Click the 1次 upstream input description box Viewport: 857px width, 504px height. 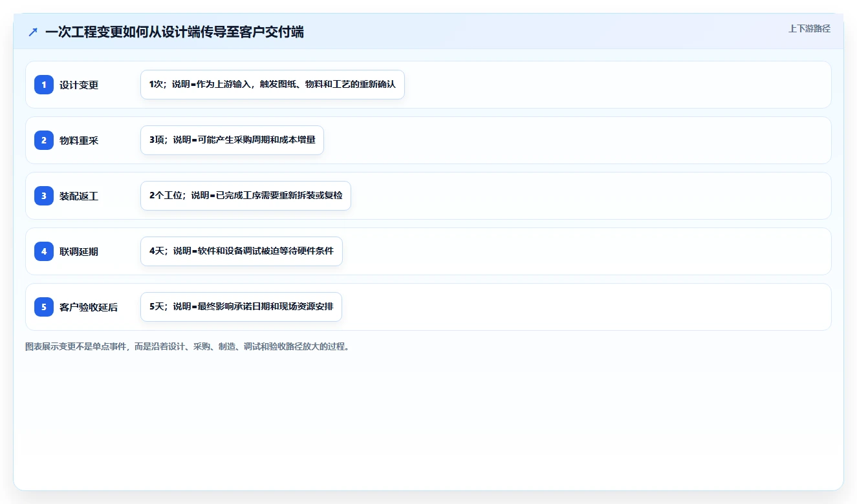click(x=272, y=85)
